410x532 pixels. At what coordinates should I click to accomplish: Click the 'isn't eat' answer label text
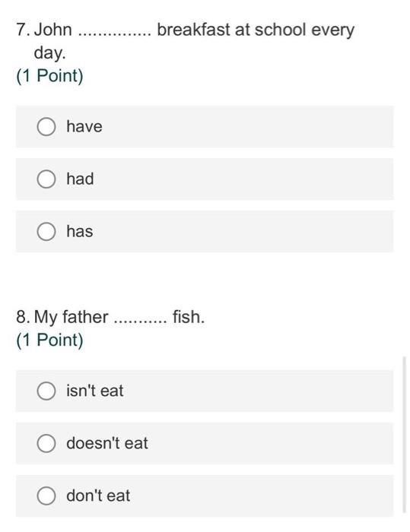tap(95, 391)
